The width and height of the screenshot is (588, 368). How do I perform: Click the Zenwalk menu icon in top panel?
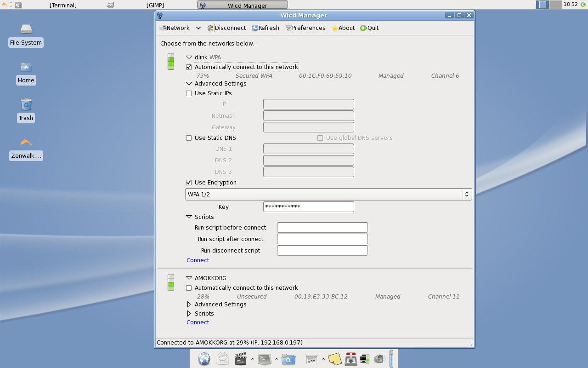(5, 5)
